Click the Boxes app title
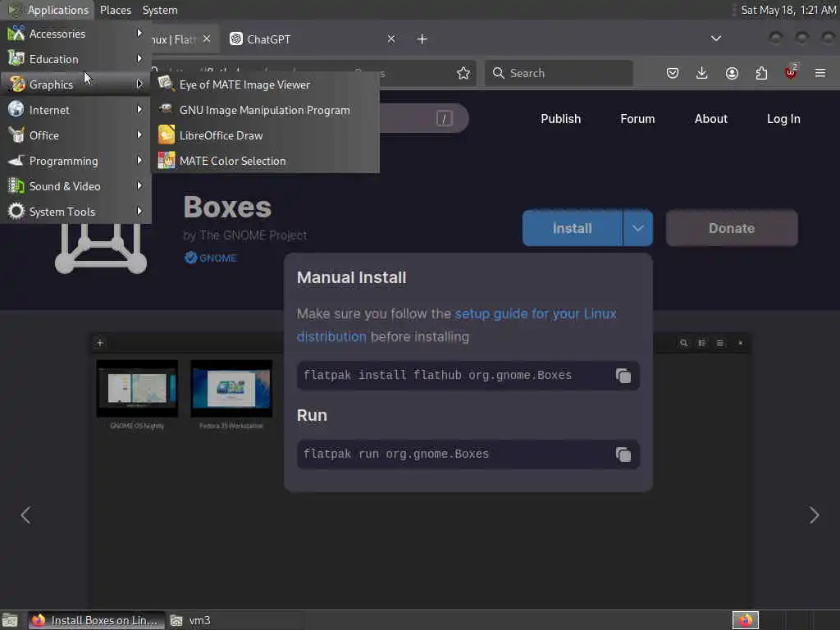840x630 pixels. tap(228, 208)
